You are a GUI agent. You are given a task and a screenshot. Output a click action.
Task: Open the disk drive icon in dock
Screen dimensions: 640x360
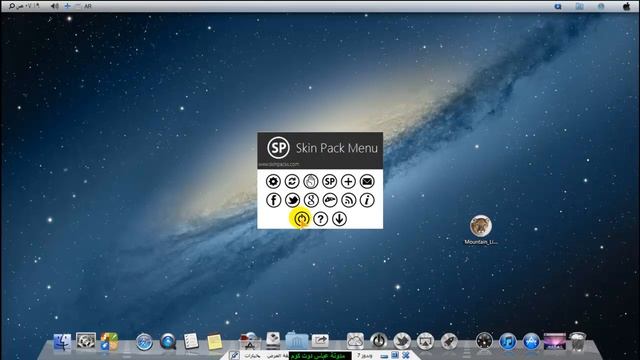click(273, 340)
